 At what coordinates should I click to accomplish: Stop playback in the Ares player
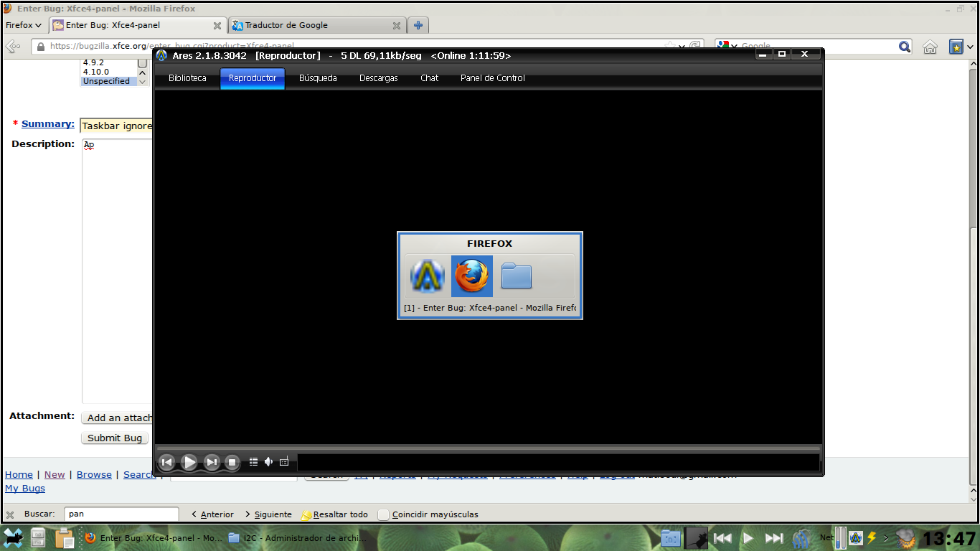(232, 463)
